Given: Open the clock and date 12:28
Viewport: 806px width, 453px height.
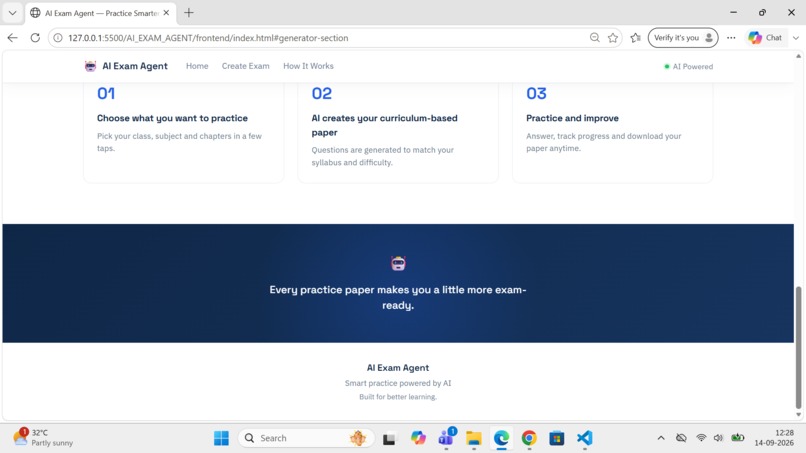Looking at the screenshot, I should pos(774,438).
